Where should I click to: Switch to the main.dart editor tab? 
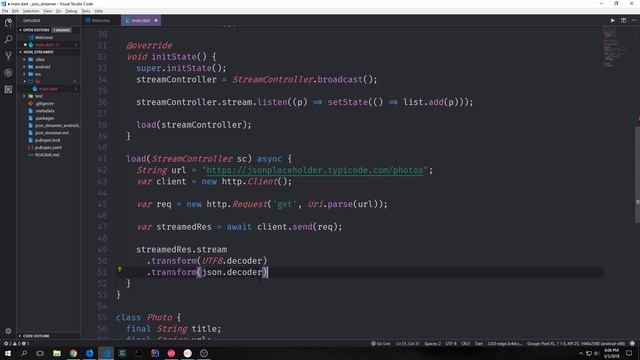(141, 20)
